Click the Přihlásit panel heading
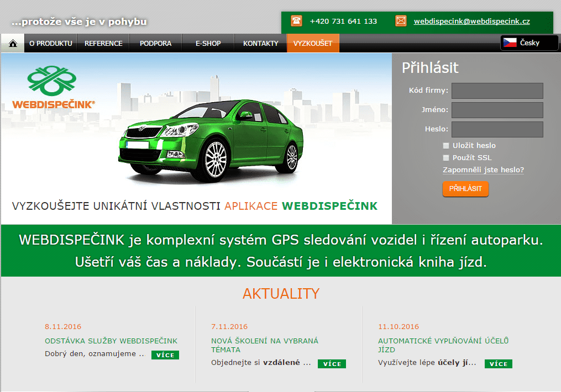Viewport: 561px width, 392px height. coord(430,67)
